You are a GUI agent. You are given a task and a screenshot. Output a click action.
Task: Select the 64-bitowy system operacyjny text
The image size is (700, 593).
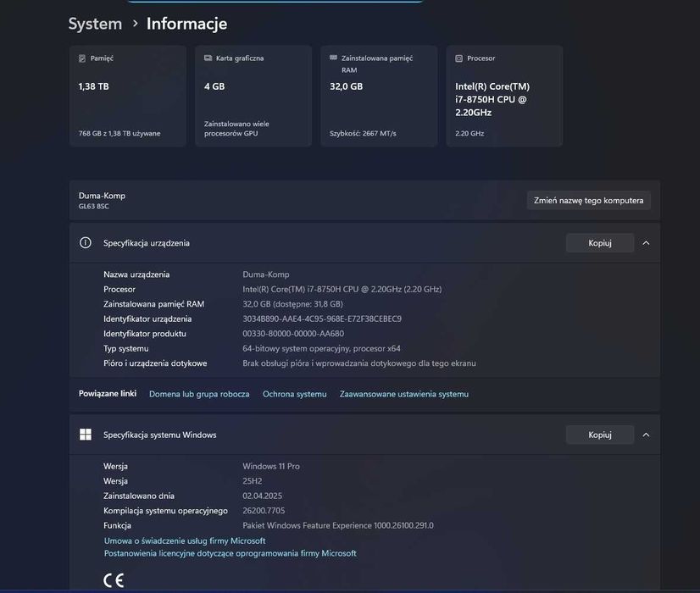[x=321, y=348]
